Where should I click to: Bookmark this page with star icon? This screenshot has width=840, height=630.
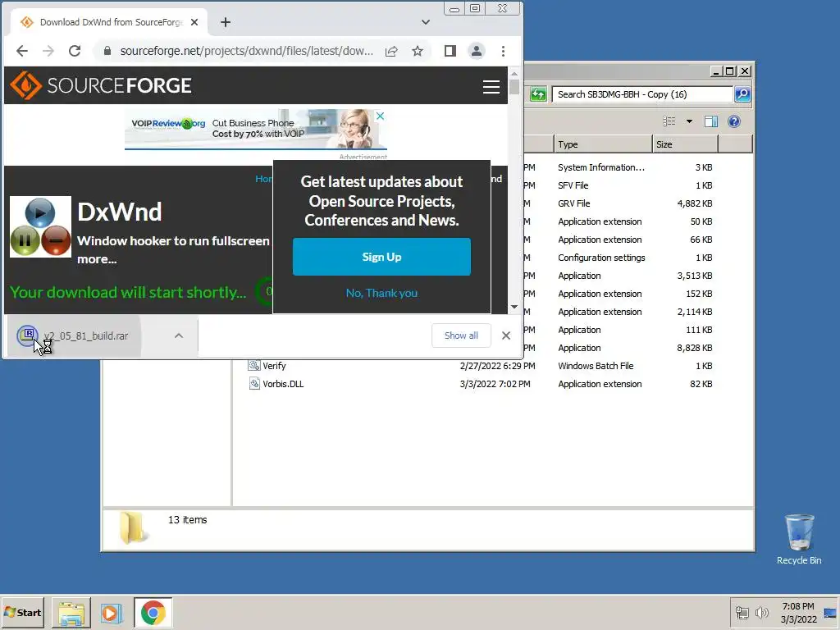(418, 51)
